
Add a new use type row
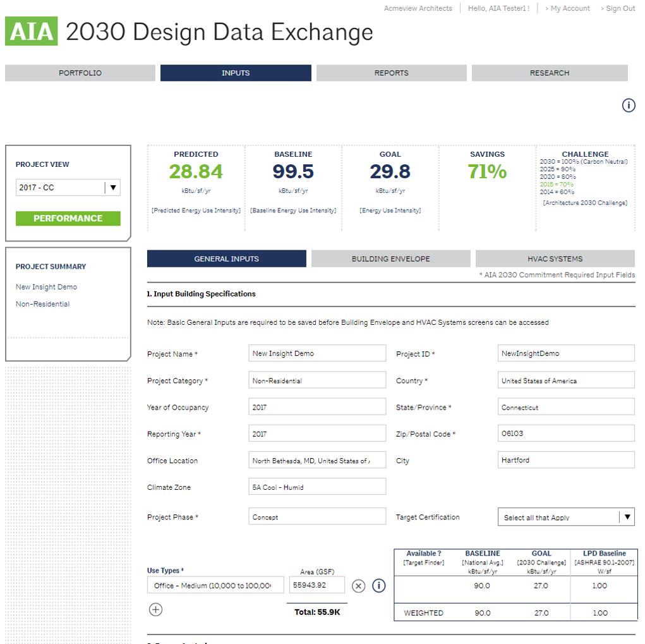pos(155,609)
